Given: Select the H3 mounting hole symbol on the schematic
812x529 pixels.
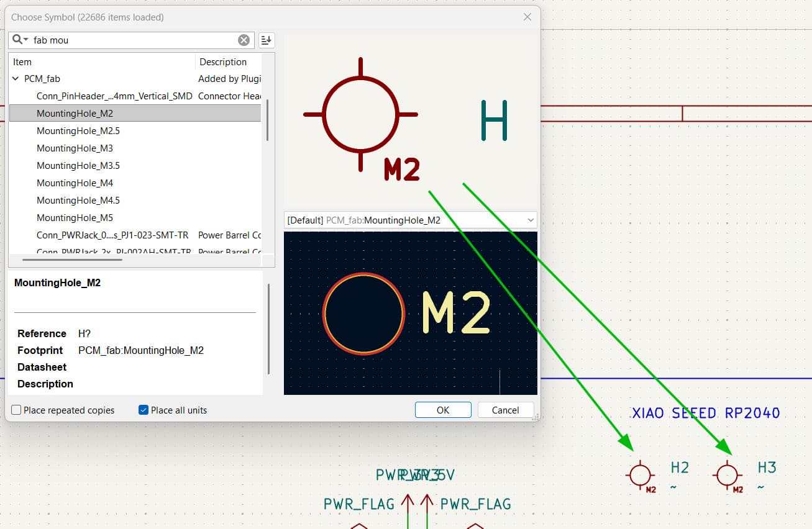Looking at the screenshot, I should coord(727,476).
